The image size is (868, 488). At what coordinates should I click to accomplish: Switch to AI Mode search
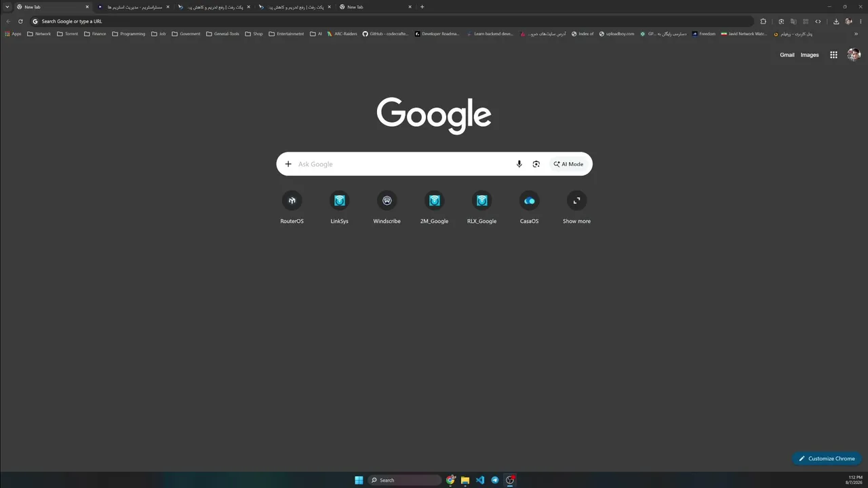point(568,164)
